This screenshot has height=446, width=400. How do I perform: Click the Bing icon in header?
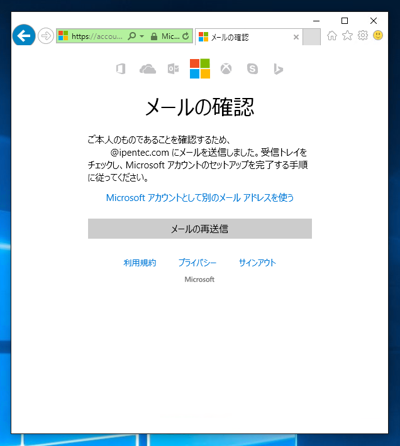278,69
